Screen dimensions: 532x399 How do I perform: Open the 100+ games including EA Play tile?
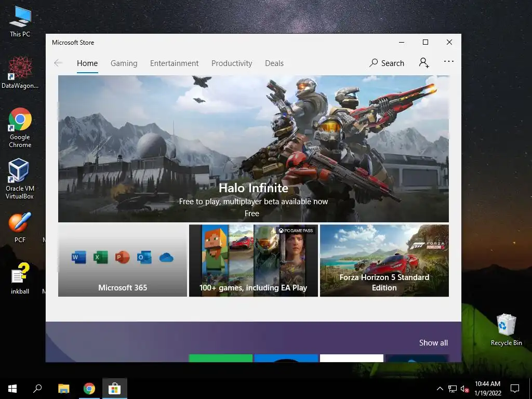click(x=254, y=261)
